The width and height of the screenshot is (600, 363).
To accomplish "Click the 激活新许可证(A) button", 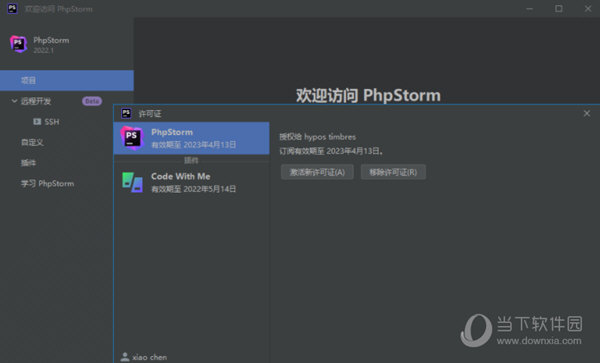I will 317,172.
